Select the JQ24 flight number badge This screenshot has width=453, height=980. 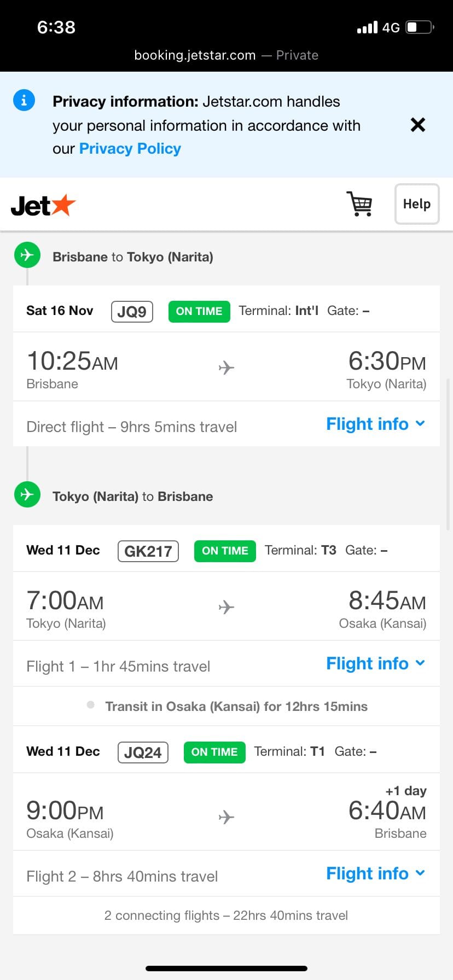[x=143, y=752]
